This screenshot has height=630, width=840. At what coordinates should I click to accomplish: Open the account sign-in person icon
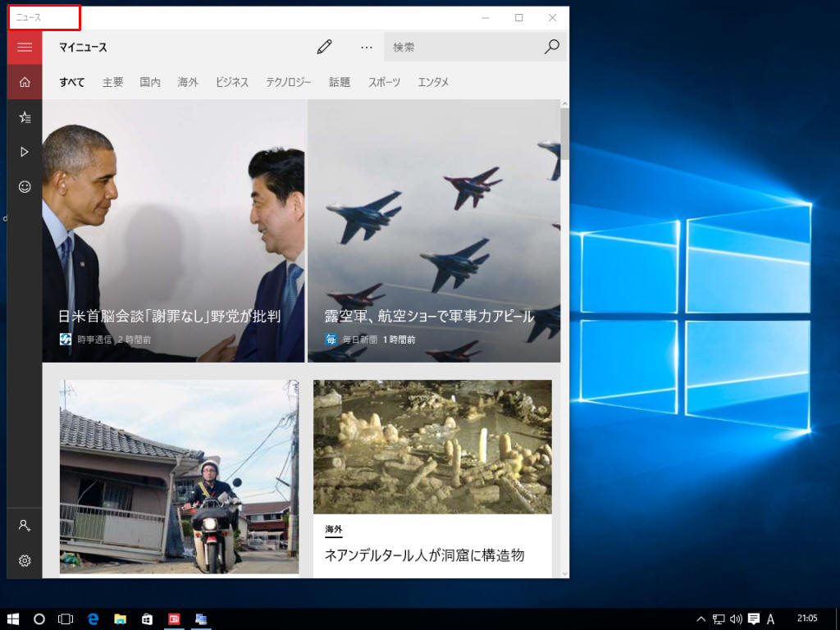pyautogui.click(x=25, y=526)
